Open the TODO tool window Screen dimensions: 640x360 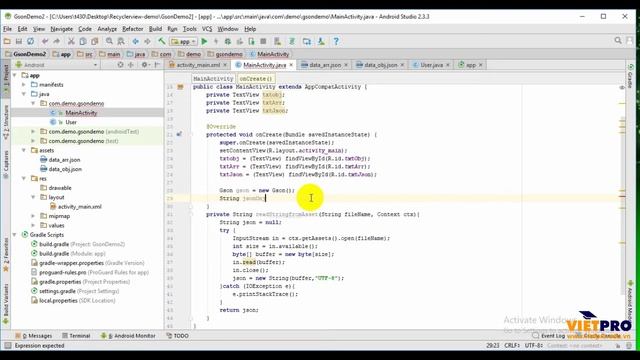coord(178,336)
